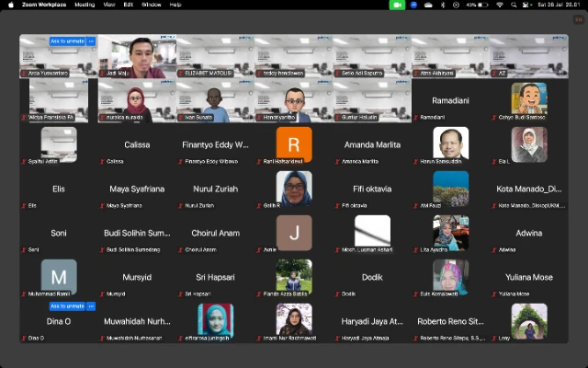Click muted mic icon beside Ramadiani name label
Image resolution: width=588 pixels, height=368 pixels.
point(415,118)
